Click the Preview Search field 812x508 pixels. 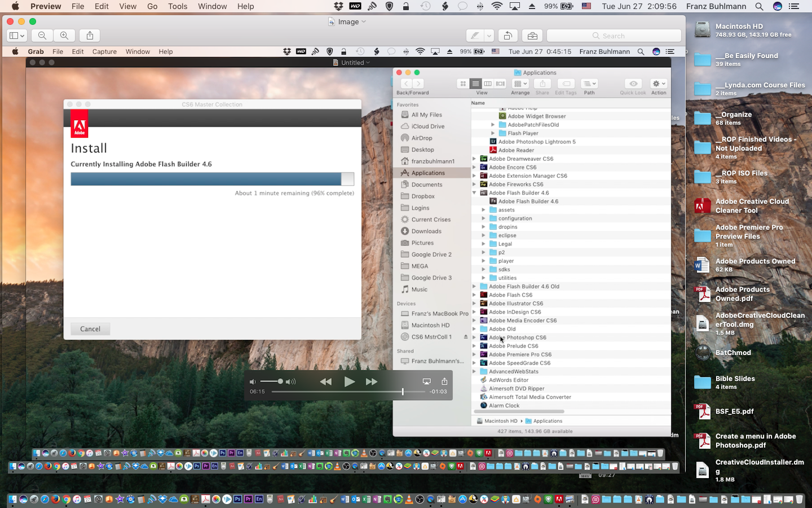pyautogui.click(x=614, y=36)
